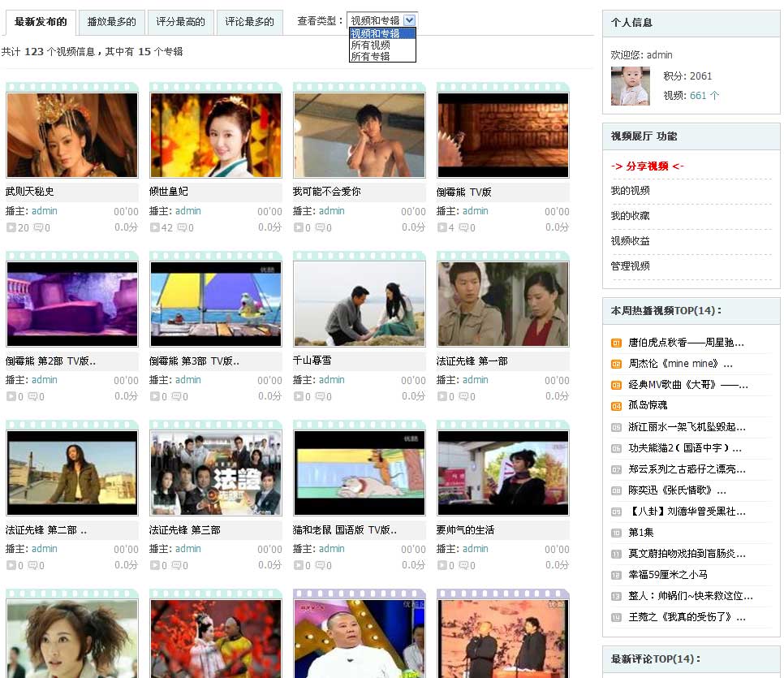The width and height of the screenshot is (784, 678).
Task: Click the rank 10 badge beside 第1集
Action: click(616, 533)
